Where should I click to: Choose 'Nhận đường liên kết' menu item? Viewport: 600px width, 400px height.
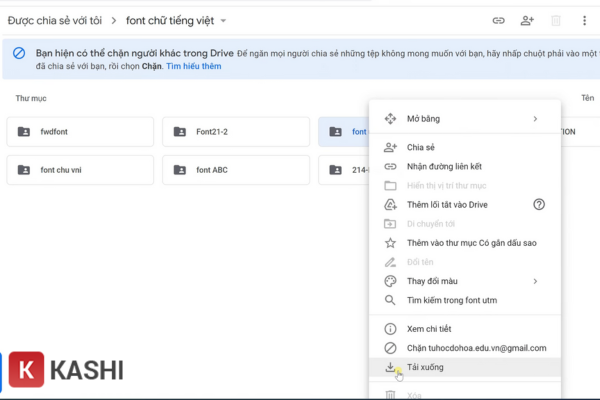click(465, 167)
